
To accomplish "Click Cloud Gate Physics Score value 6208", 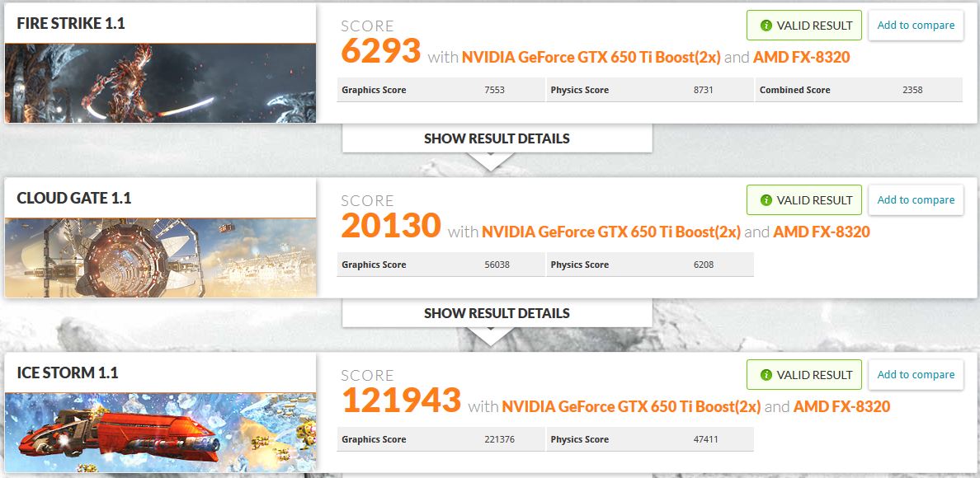I will (703, 265).
